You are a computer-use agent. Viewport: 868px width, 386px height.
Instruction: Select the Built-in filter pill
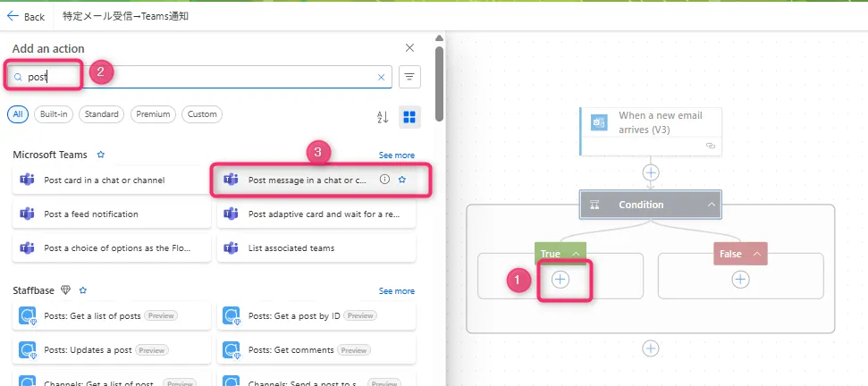click(x=54, y=114)
